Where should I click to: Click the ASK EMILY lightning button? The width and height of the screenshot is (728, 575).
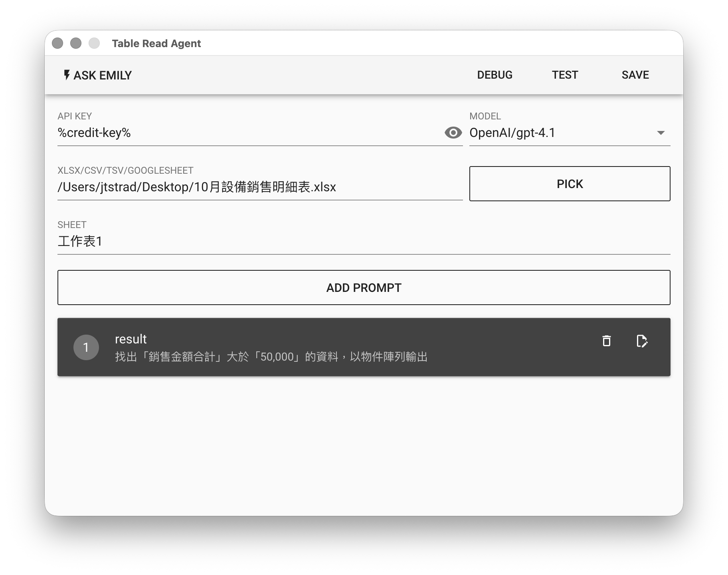98,75
